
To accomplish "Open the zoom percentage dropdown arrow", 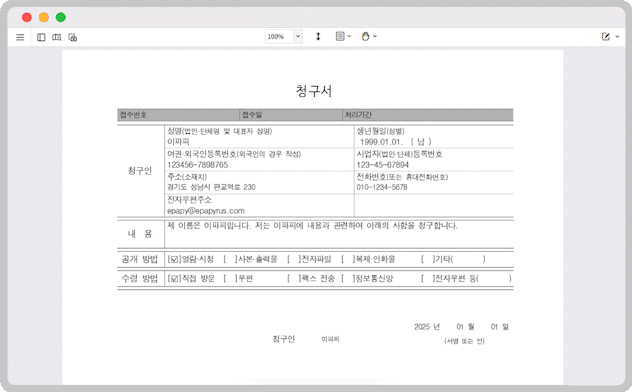I will pos(298,37).
